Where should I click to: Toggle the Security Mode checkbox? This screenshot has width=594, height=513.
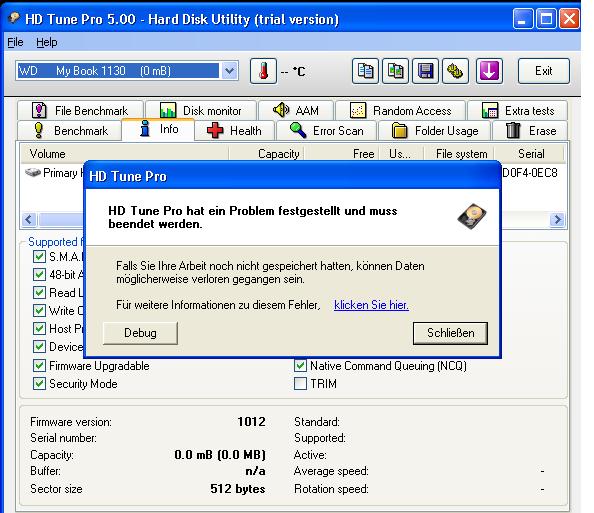tap(39, 384)
